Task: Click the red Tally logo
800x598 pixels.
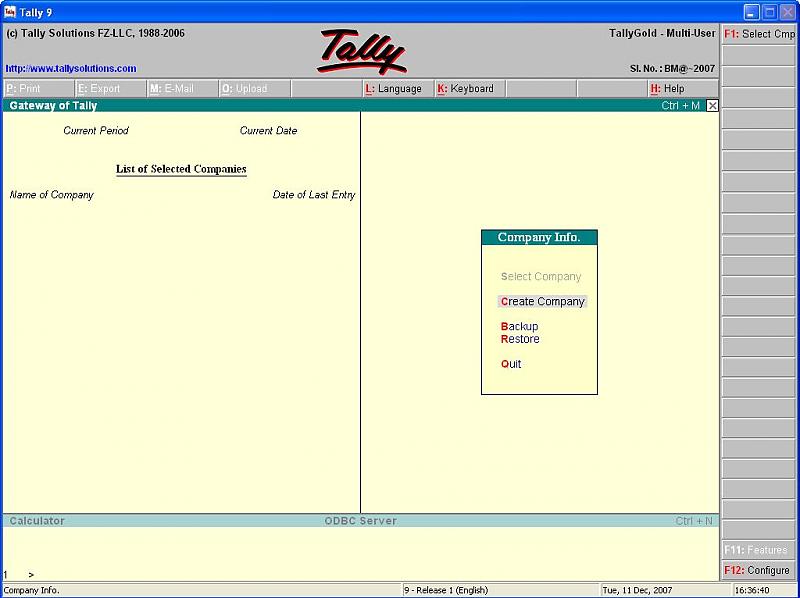Action: pyautogui.click(x=362, y=52)
